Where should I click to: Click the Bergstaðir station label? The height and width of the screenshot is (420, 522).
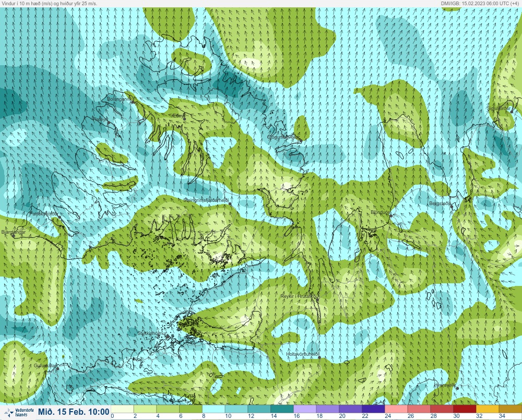coord(440,203)
